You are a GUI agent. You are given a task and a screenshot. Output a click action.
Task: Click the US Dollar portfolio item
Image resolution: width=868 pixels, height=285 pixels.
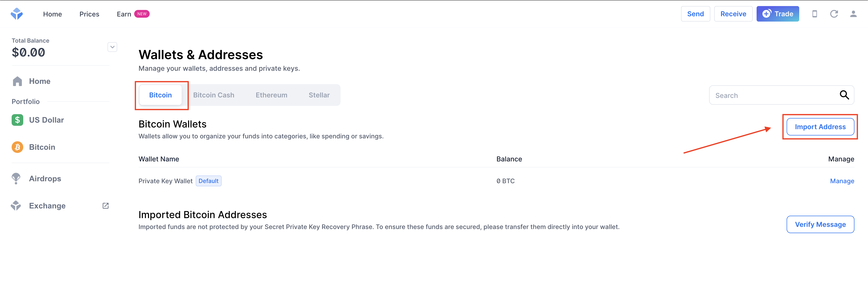(46, 119)
